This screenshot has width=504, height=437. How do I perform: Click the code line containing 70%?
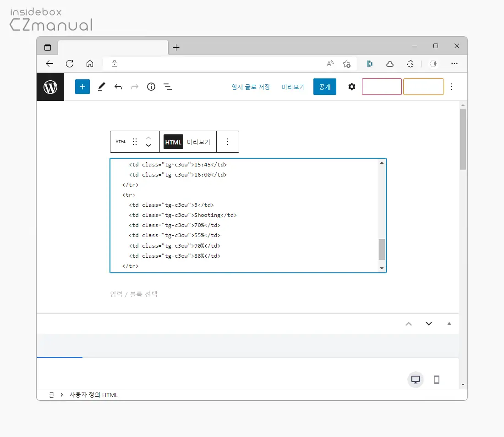(175, 225)
